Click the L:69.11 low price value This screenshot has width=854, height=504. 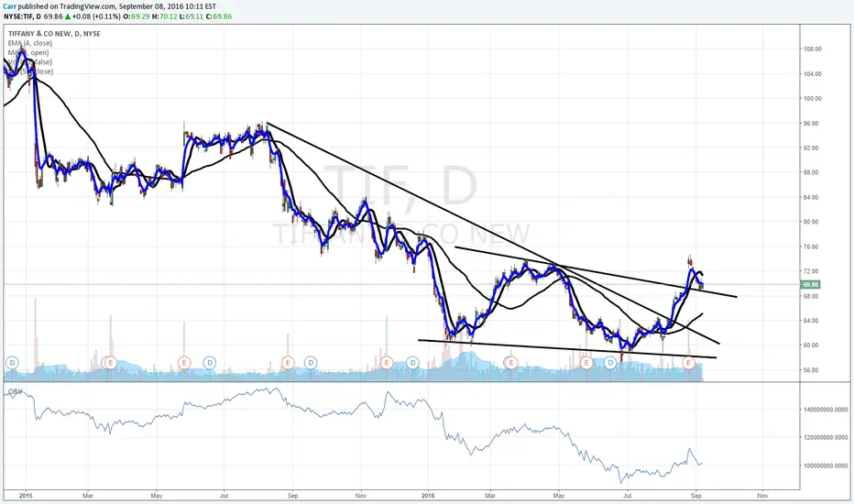[x=192, y=16]
